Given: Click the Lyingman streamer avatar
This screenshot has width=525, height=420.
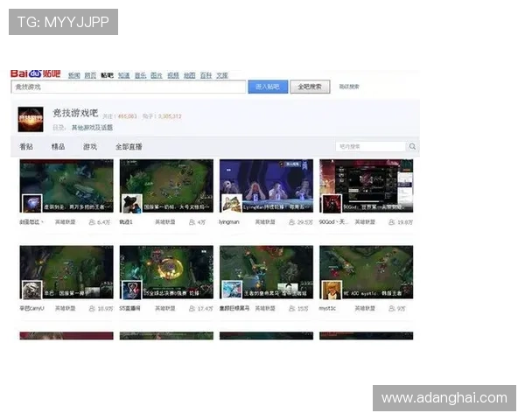Looking at the screenshot, I should [232, 203].
